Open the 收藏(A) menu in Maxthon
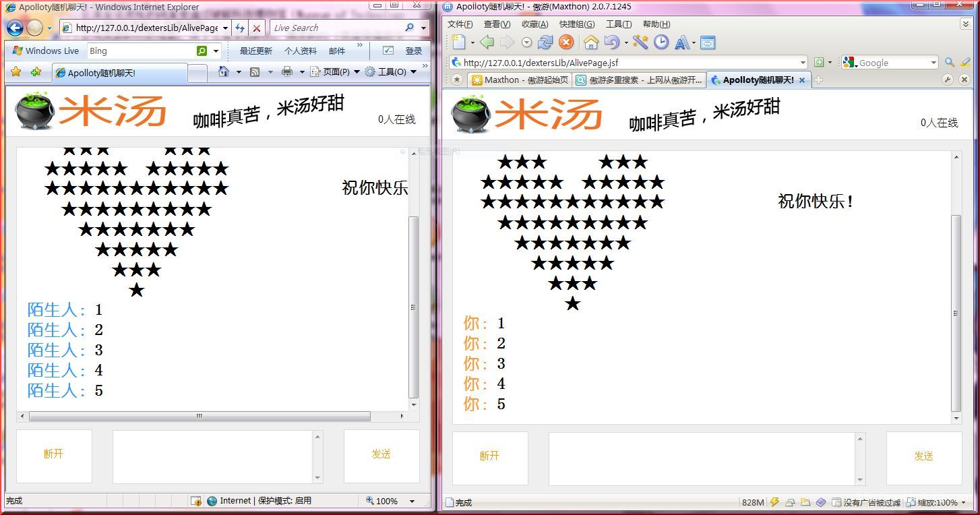Image resolution: width=980 pixels, height=515 pixels. (x=534, y=24)
